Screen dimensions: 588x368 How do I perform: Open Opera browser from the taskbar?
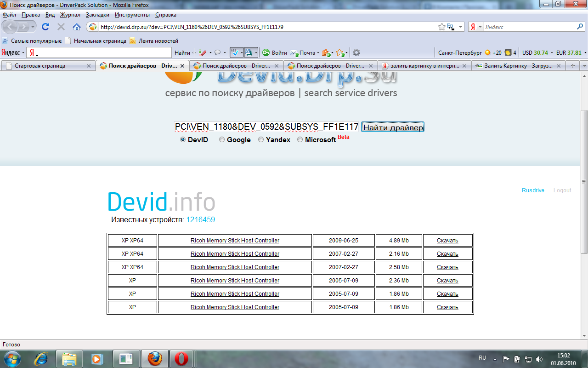coord(181,358)
